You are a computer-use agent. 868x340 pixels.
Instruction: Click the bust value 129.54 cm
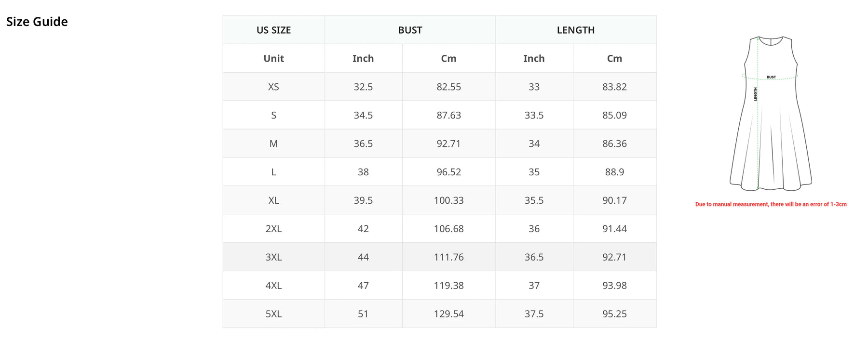click(448, 314)
